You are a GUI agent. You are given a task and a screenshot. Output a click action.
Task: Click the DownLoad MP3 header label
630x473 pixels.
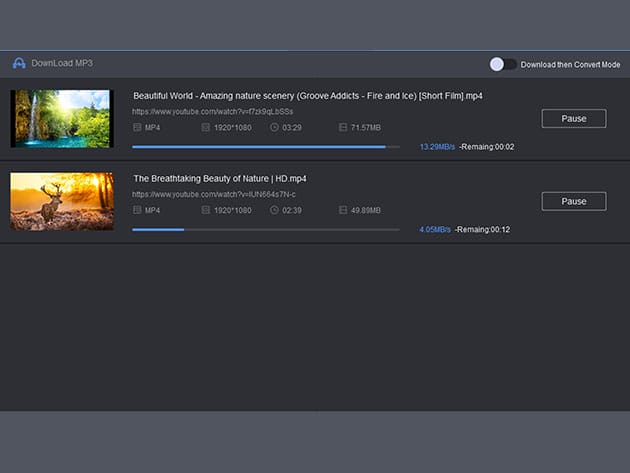[x=62, y=63]
